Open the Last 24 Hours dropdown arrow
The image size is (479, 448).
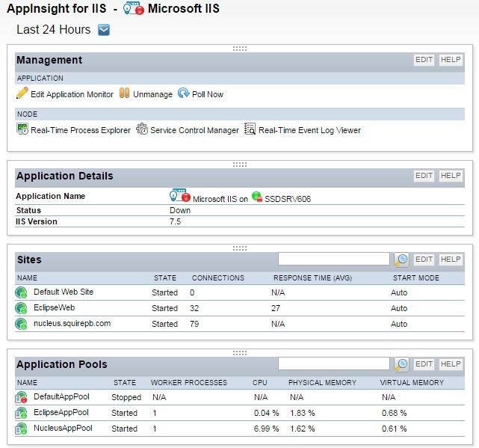tap(104, 30)
